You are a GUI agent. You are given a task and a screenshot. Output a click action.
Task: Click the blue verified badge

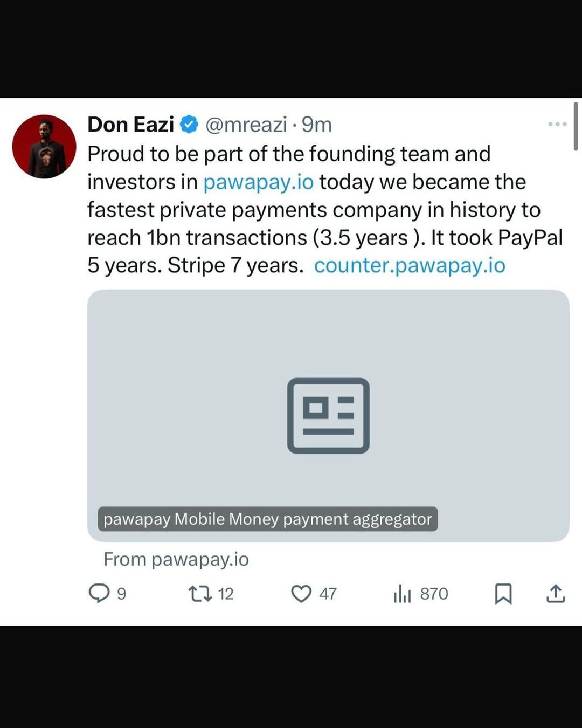(189, 125)
